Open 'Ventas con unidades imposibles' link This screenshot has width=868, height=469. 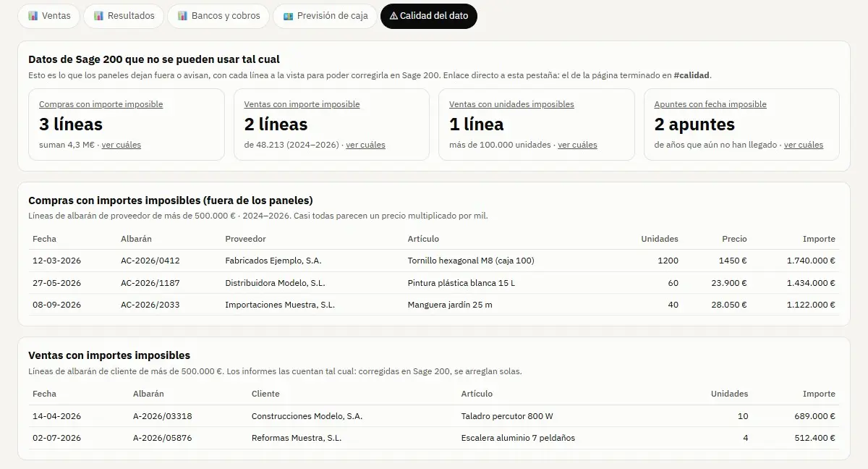pyautogui.click(x=511, y=104)
